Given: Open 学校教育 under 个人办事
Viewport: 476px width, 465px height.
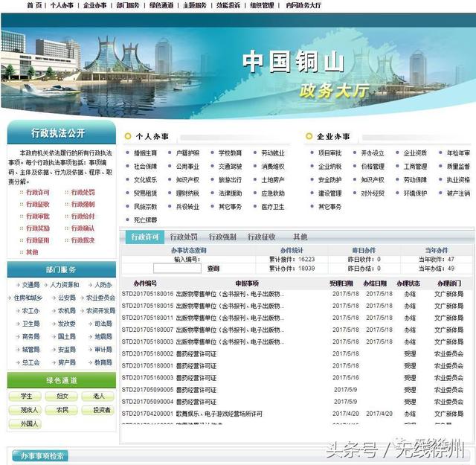Looking at the screenshot, I should (x=230, y=153).
